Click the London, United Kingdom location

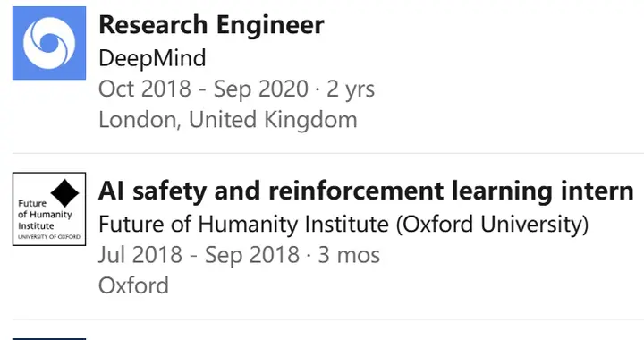[228, 120]
